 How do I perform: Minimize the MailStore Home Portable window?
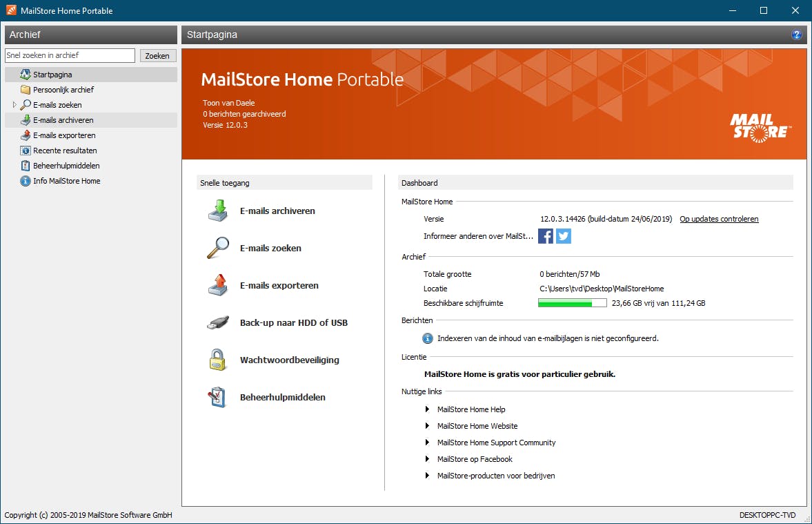[732, 10]
